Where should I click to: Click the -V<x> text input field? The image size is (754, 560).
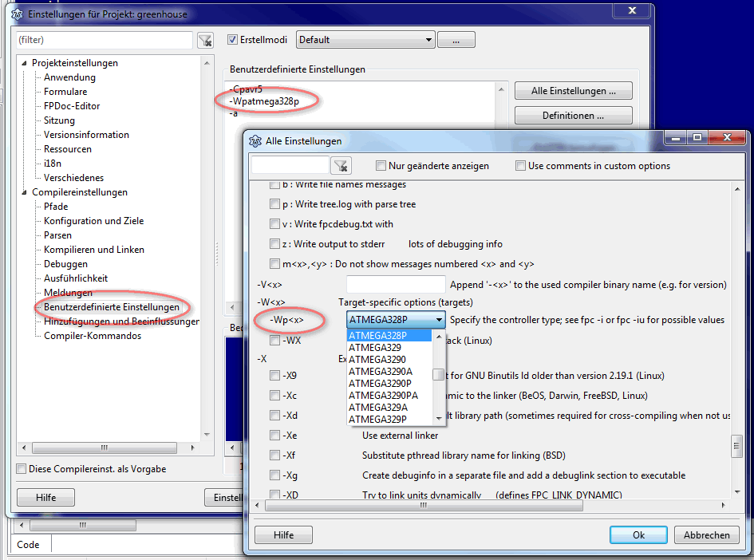pyautogui.click(x=395, y=285)
